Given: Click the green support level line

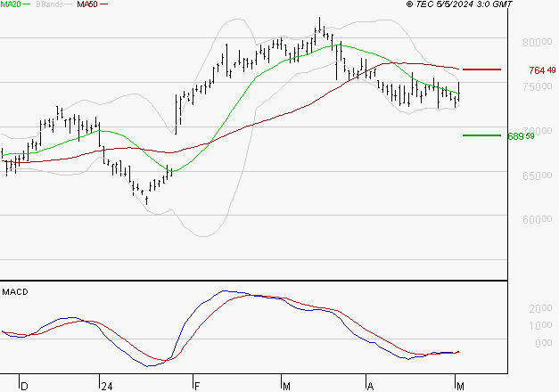Looking at the screenshot, I should click(481, 135).
